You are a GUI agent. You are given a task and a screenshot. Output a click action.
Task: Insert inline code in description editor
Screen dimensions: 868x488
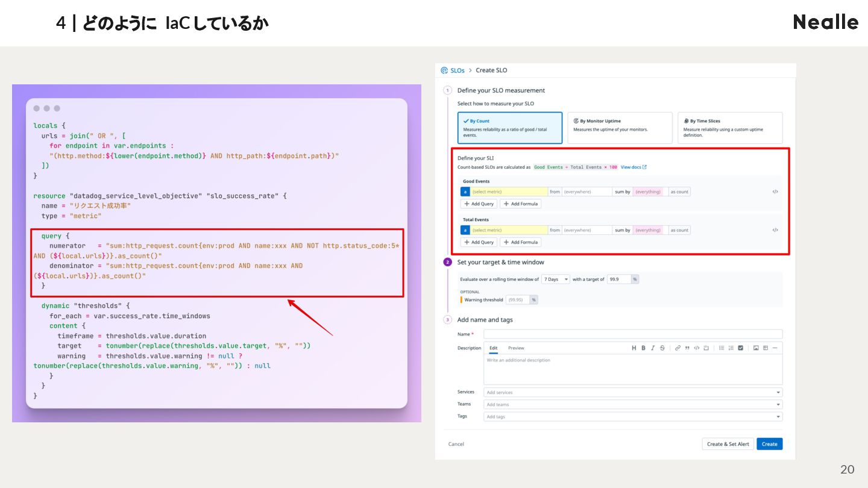(x=697, y=348)
